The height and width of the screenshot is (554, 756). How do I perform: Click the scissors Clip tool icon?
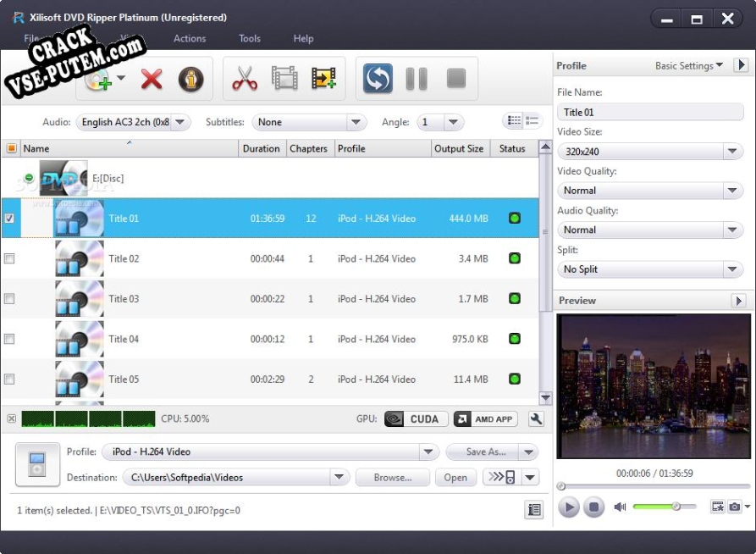[245, 80]
